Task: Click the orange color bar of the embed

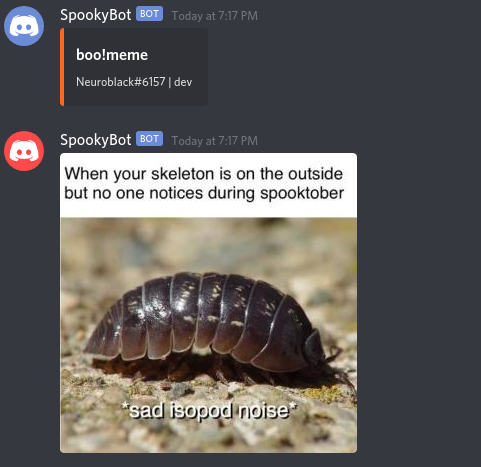Action: pyautogui.click(x=62, y=67)
